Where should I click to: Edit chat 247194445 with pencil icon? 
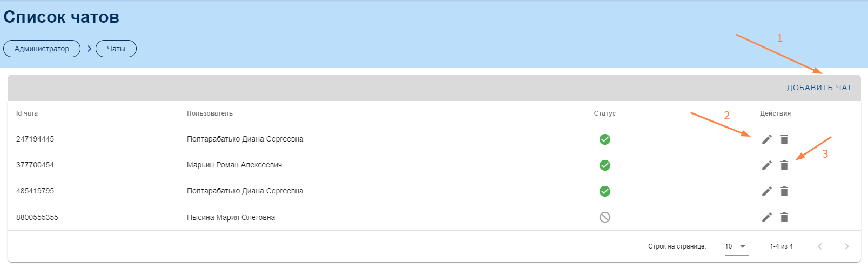coord(766,139)
